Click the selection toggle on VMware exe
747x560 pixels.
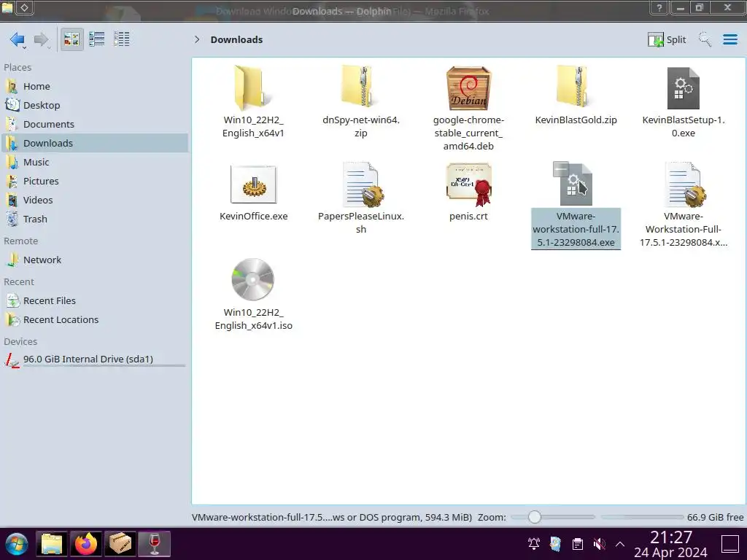(x=561, y=168)
